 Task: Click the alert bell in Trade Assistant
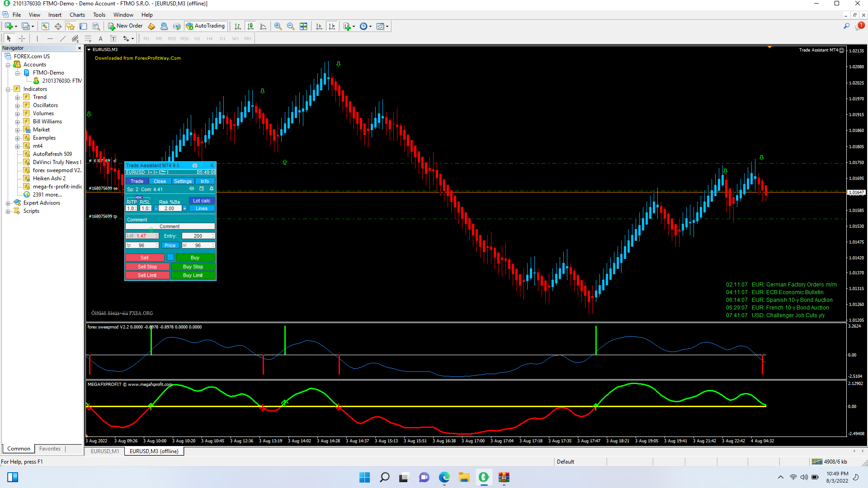coord(212,189)
